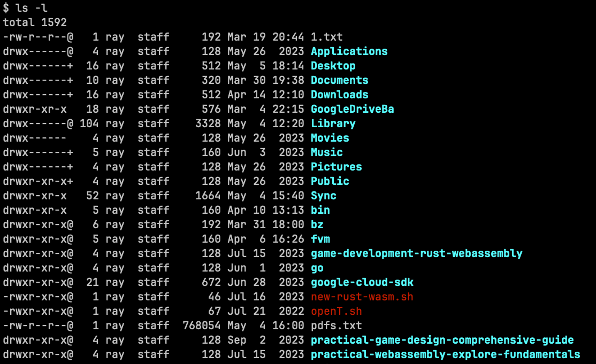Image resolution: width=596 pixels, height=364 pixels.
Task: Click the Applications directory name
Action: [x=349, y=51]
